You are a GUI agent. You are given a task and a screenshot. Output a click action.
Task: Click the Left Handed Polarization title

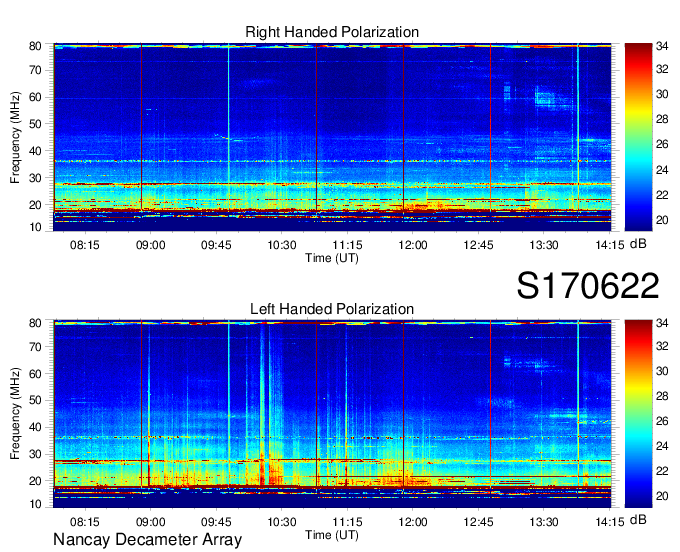pyautogui.click(x=332, y=309)
